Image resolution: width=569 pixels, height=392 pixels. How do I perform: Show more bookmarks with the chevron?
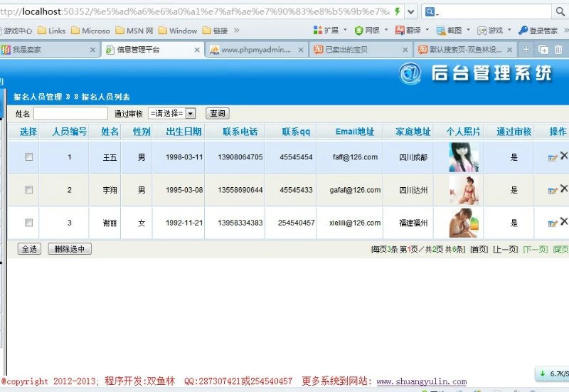237,30
